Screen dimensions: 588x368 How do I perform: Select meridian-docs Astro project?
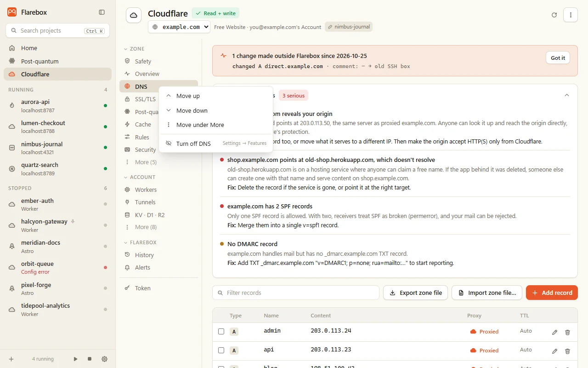click(x=57, y=247)
